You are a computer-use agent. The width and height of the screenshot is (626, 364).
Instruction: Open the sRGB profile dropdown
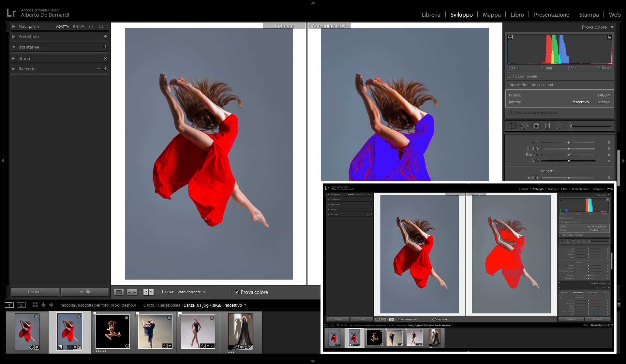604,95
